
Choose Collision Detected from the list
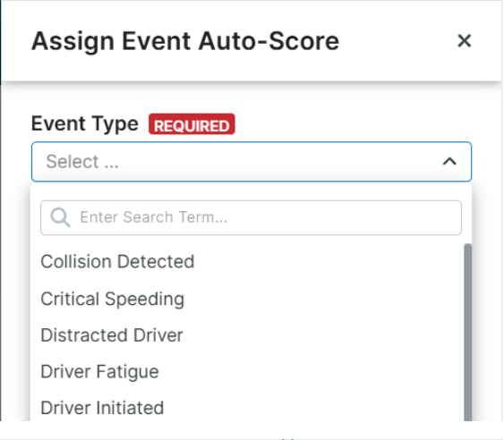(117, 261)
